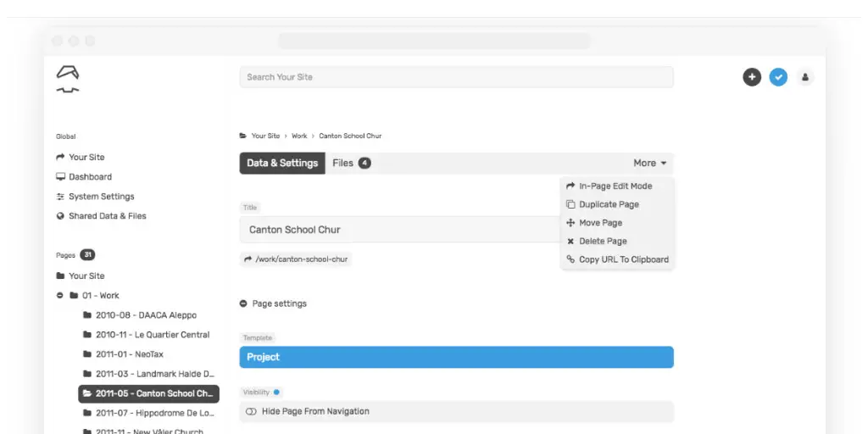This screenshot has width=868, height=434.
Task: Switch to the Data & Settings tab
Action: (282, 164)
